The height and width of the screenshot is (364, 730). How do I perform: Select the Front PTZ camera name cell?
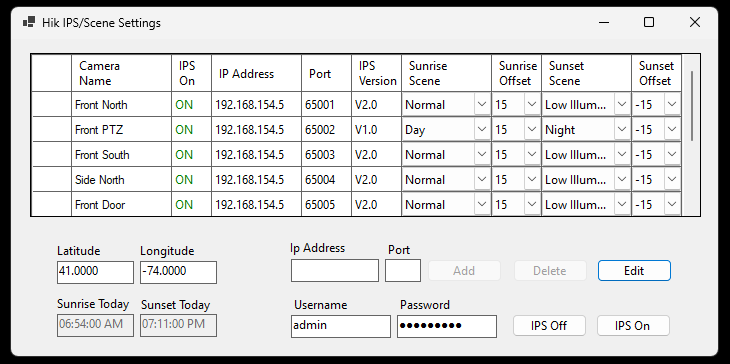pos(122,129)
